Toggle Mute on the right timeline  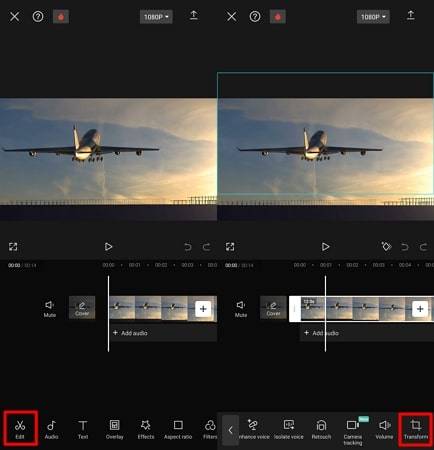tap(241, 308)
